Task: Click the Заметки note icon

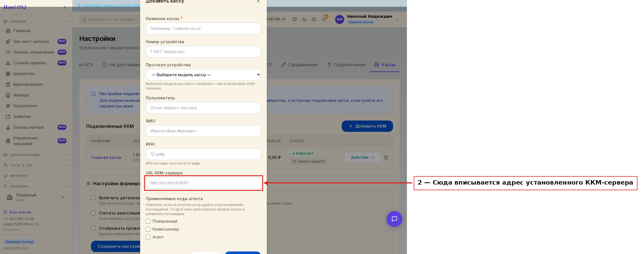Action: click(x=8, y=117)
